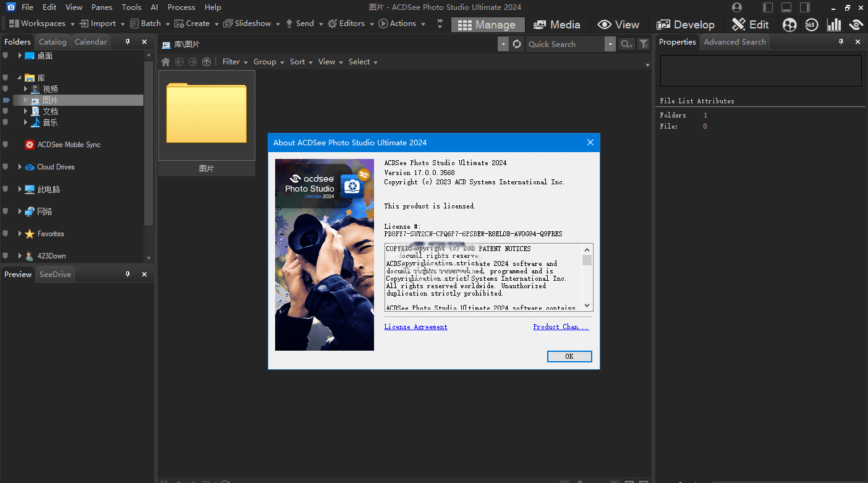Click the funnel filter icon beside Quick Search
This screenshot has height=483, width=868.
pos(644,44)
